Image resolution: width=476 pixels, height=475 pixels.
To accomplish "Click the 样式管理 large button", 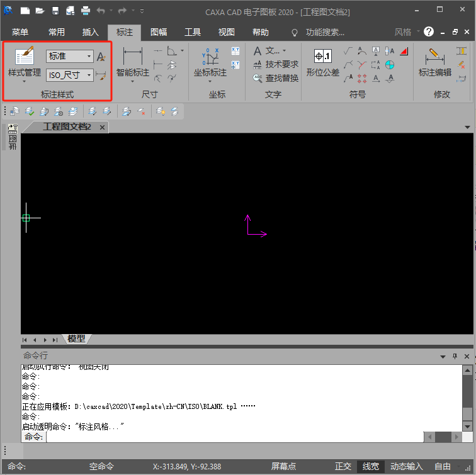I will tap(25, 62).
